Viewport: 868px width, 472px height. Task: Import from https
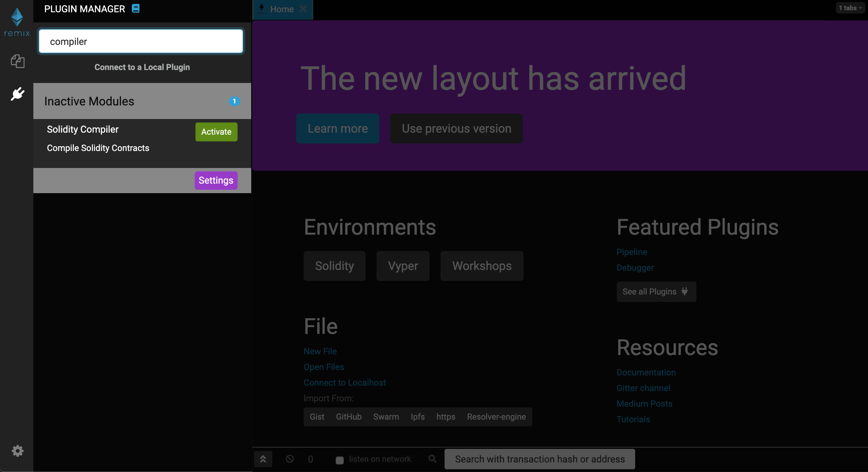446,417
